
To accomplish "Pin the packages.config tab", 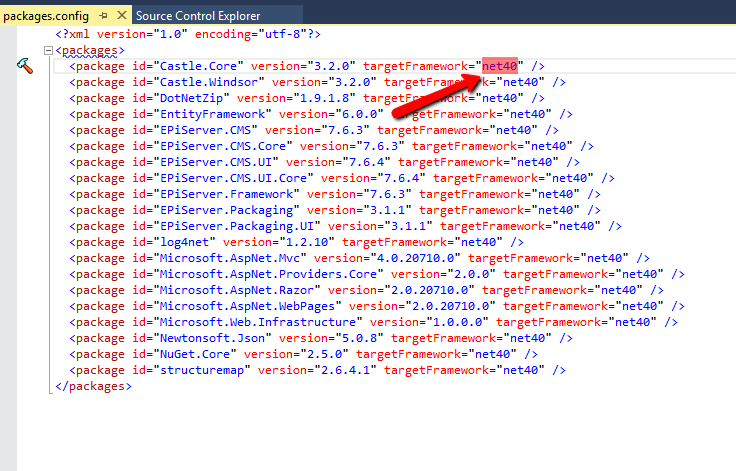I will coord(104,16).
